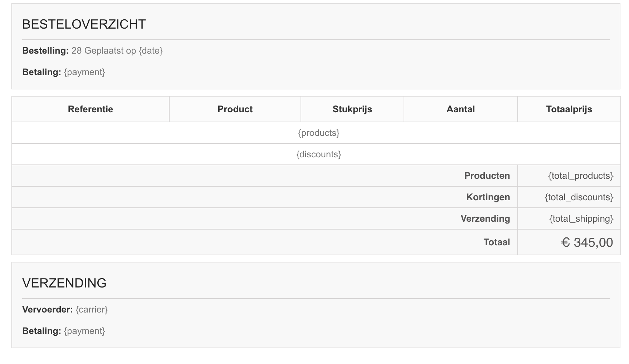Select the {date} placeholder text
This screenshot has height=364, width=629.
pyautogui.click(x=151, y=51)
